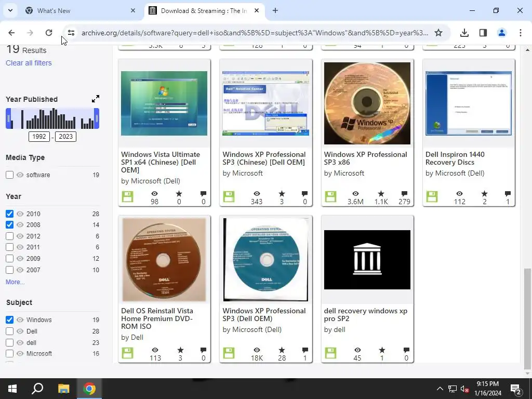Open Windows XP Professional disc thumbnail
532x399 pixels.
point(367,103)
